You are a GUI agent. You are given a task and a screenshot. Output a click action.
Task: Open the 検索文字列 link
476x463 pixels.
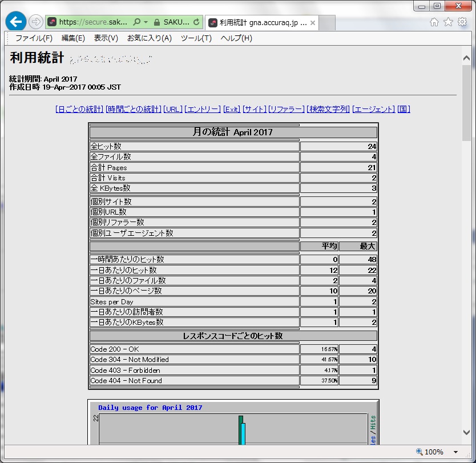pyautogui.click(x=328, y=109)
